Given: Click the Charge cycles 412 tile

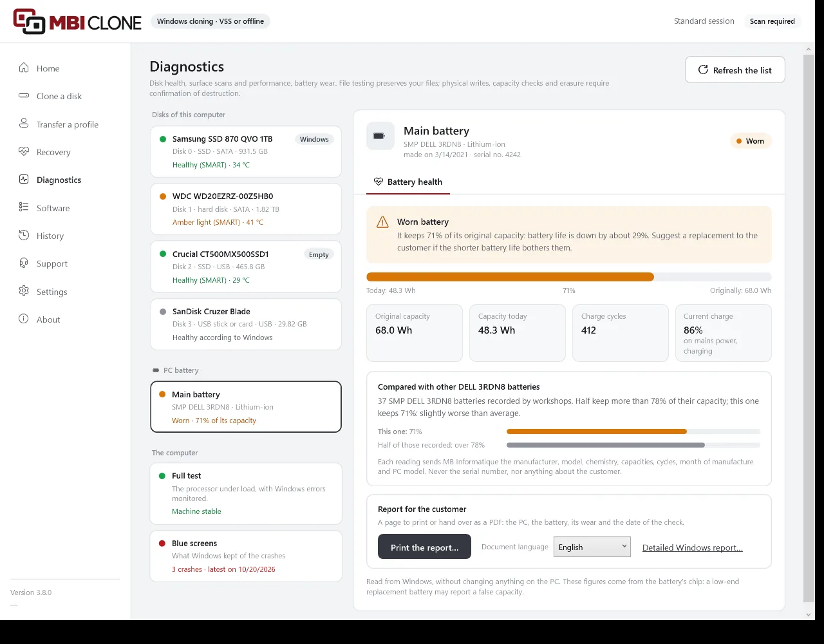Looking at the screenshot, I should [x=621, y=333].
